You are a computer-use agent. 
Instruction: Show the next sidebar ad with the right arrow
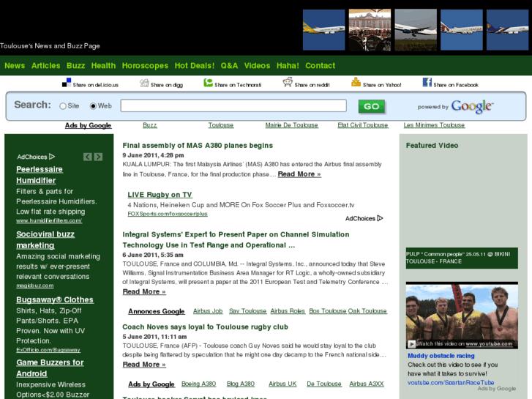pyautogui.click(x=98, y=157)
